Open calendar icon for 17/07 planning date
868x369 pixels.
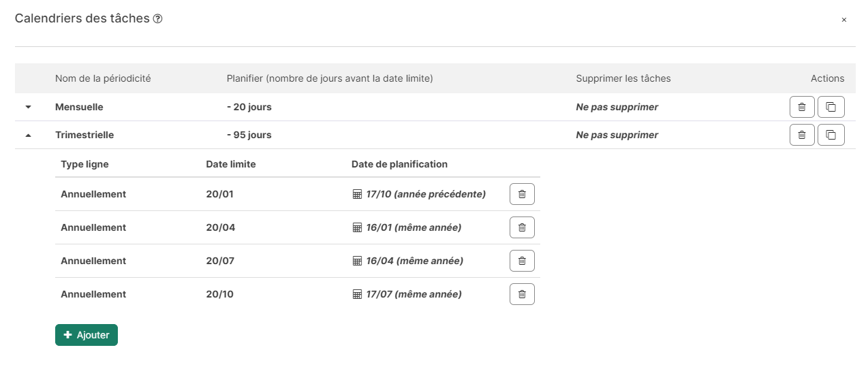(x=357, y=295)
